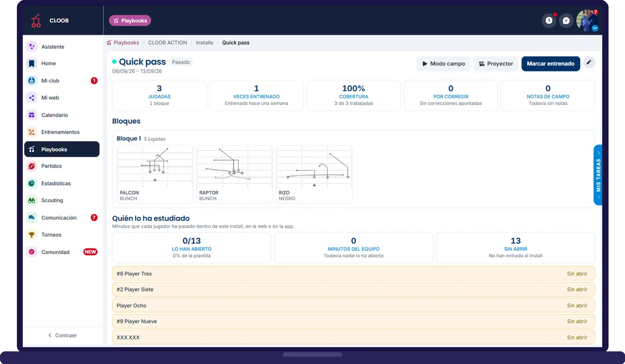Click the NOTAS DE CAMPO card
This screenshot has width=625, height=364.
[x=548, y=96]
